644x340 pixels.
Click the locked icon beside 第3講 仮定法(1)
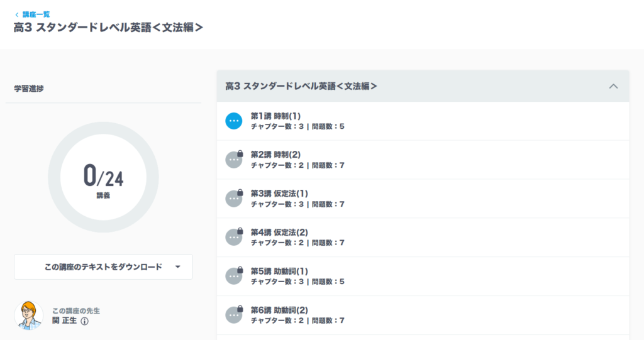coord(234,199)
